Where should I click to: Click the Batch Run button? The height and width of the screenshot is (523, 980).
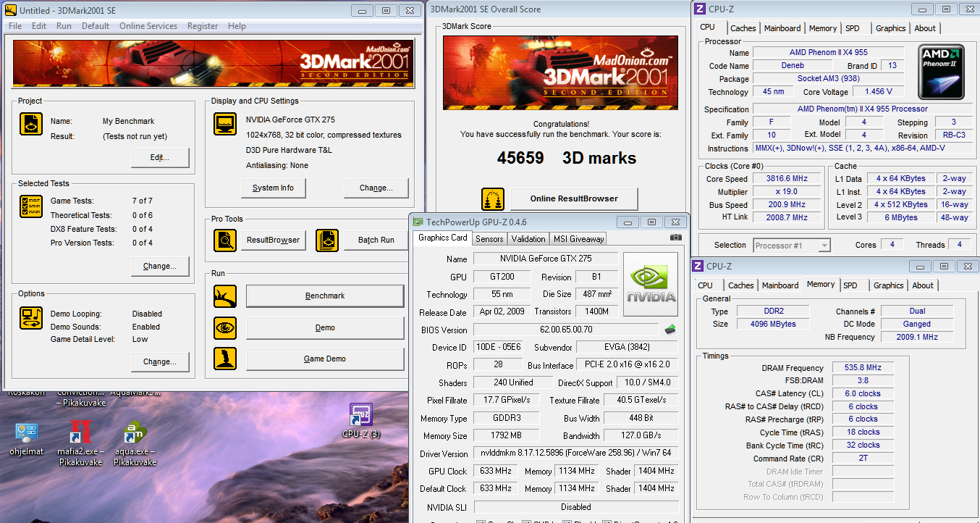click(376, 240)
